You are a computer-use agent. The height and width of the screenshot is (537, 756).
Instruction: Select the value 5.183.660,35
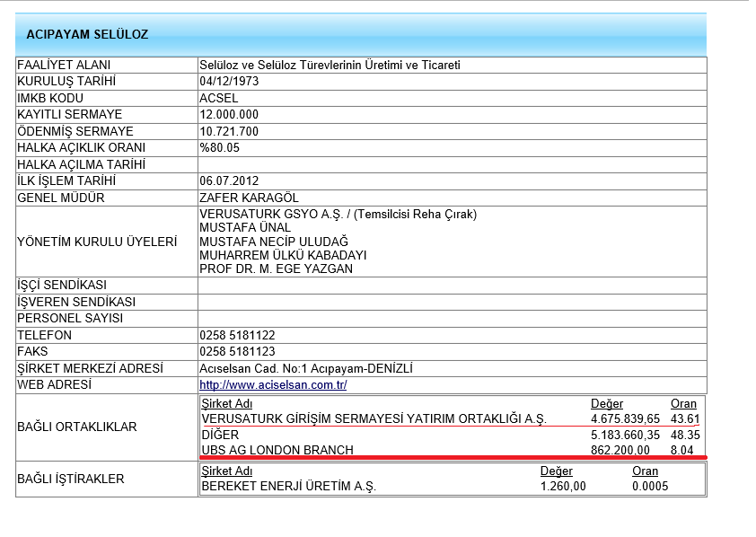pos(625,436)
